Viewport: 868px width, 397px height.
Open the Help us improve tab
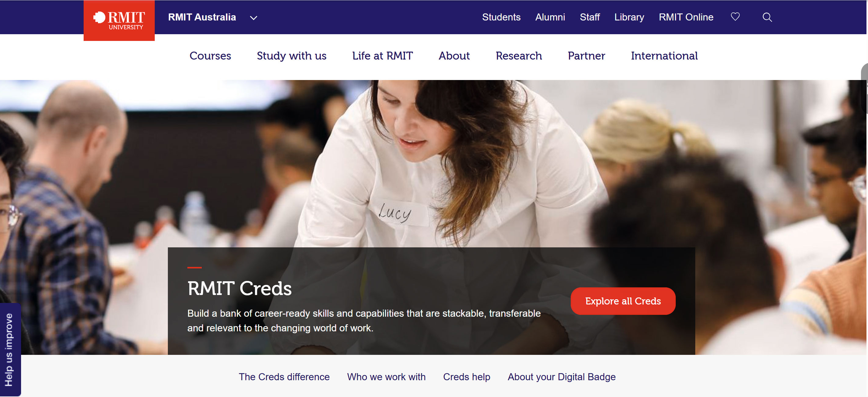pyautogui.click(x=9, y=349)
